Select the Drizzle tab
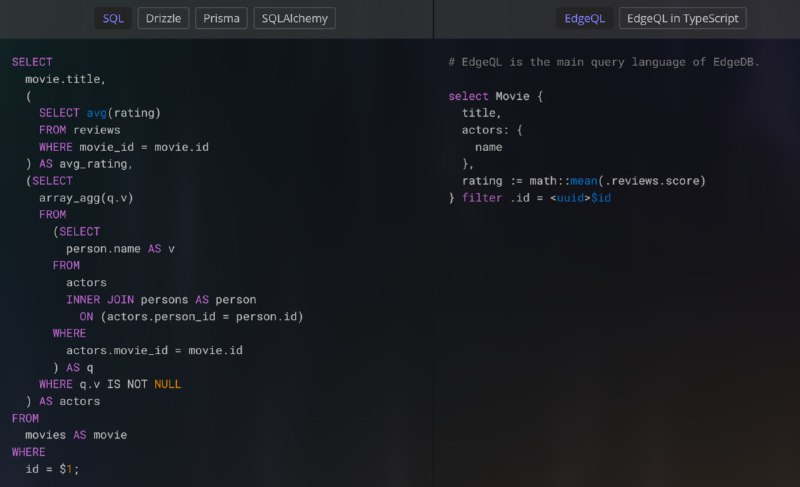The image size is (800, 487). click(163, 18)
